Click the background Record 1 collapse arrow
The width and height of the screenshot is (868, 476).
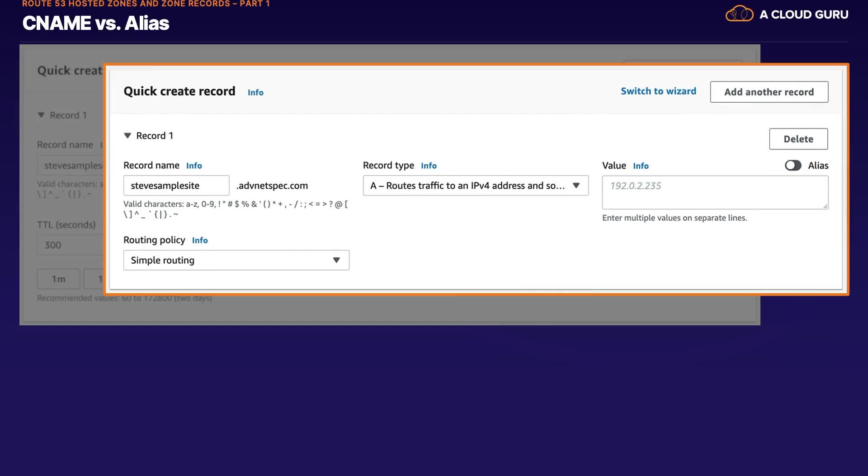41,115
